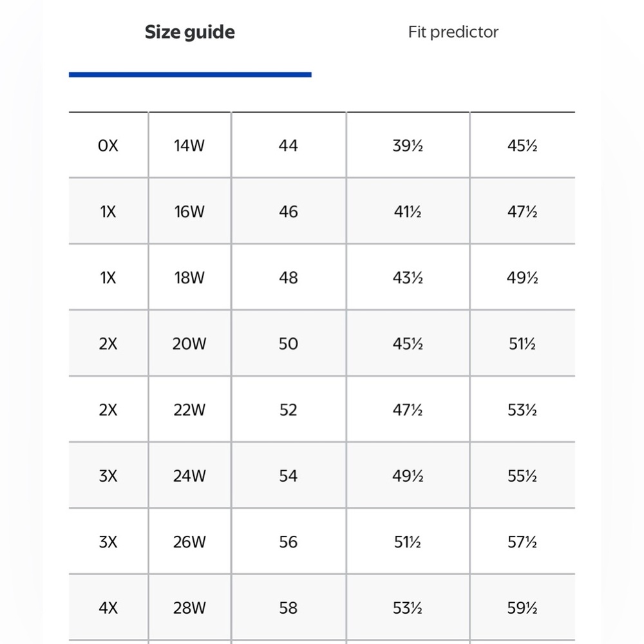Image resolution: width=644 pixels, height=644 pixels.
Task: Click the 59½ measurement cell
Action: point(522,608)
